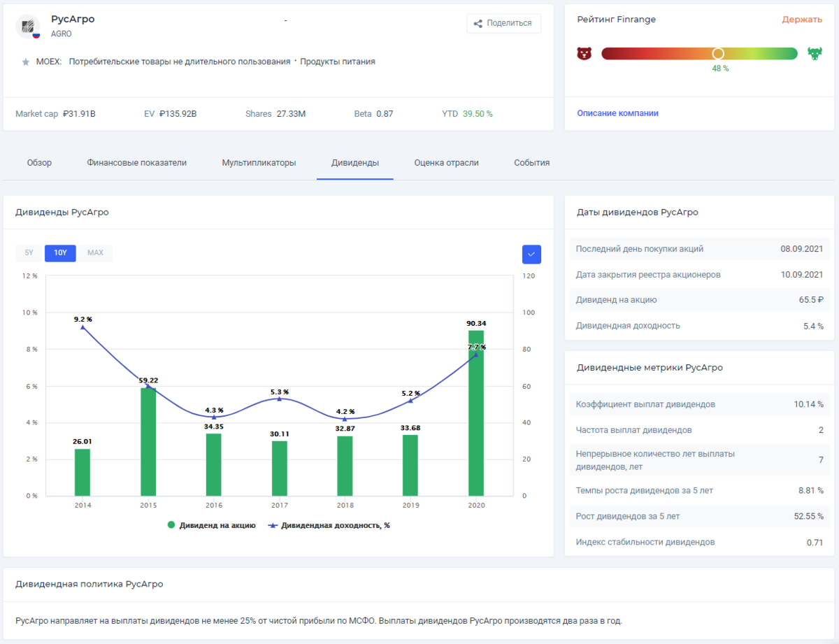Toggle the blue checkmark chart option
The image size is (839, 644).
[531, 254]
